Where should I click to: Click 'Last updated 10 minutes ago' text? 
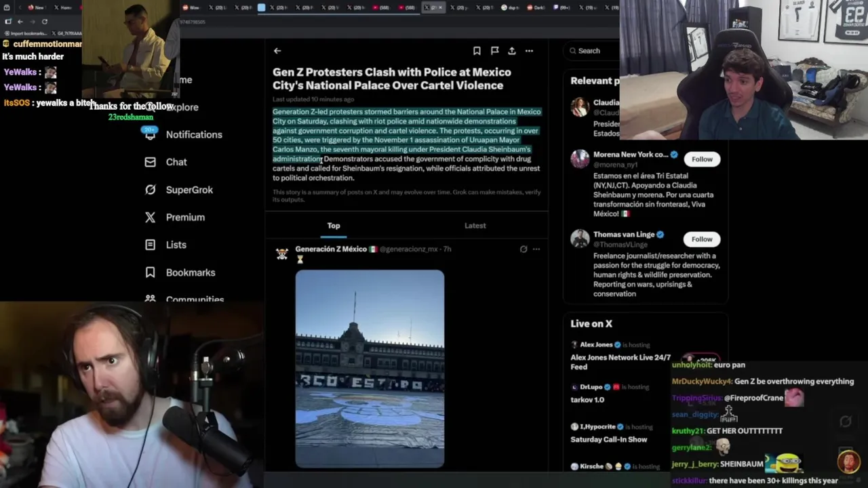[x=313, y=100]
